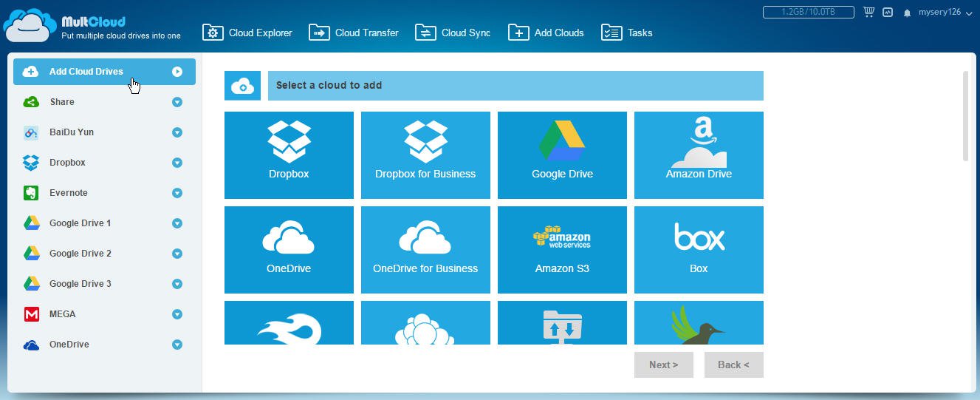
Task: Open Cloud Explorer
Action: click(x=247, y=33)
